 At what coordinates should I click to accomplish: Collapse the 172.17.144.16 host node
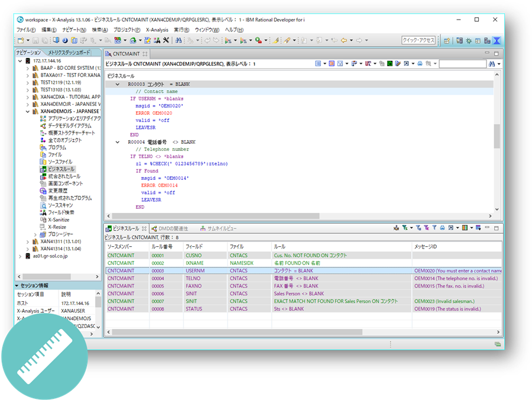point(20,61)
